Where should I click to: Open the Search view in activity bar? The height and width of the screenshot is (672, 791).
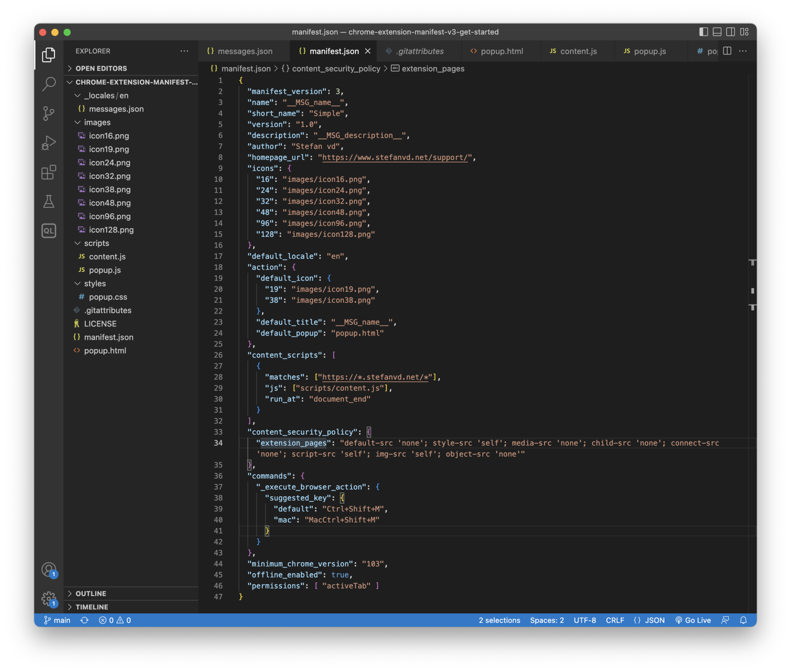(49, 84)
